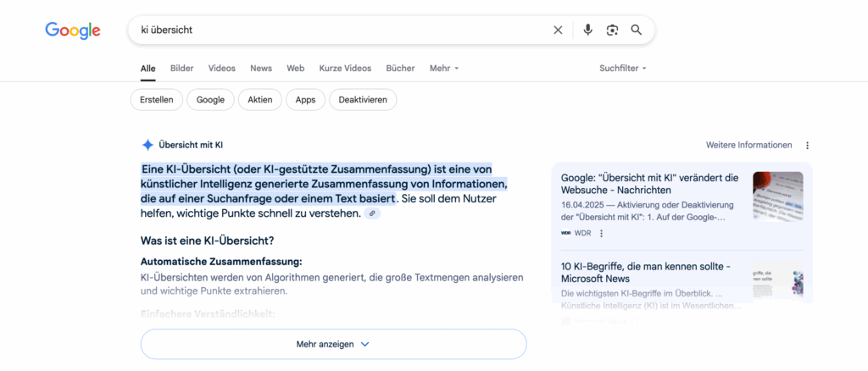
Task: Click the WDR article thumbnail
Action: (x=778, y=197)
